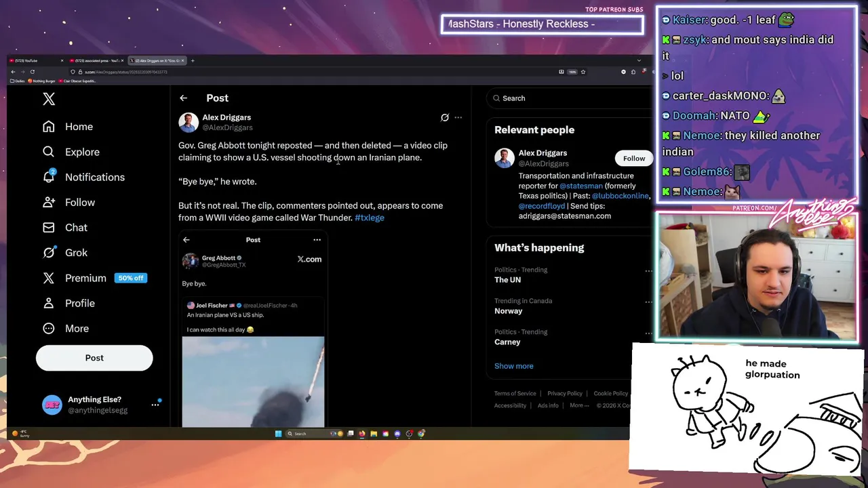Bookmark page with the star icon
Screen dimensions: 868x488
pyautogui.click(x=583, y=72)
